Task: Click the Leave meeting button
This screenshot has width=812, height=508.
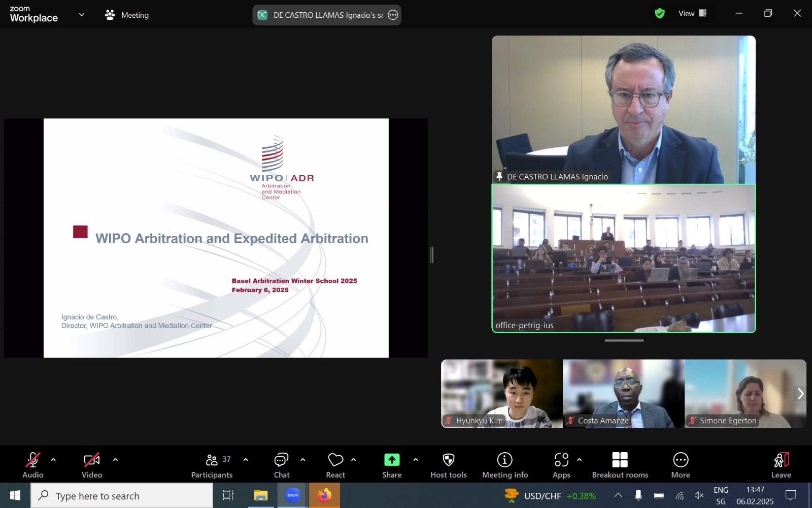Action: [x=781, y=465]
